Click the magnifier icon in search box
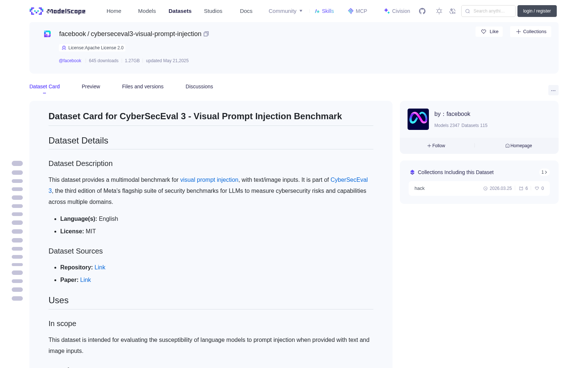Image resolution: width=588 pixels, height=368 pixels. pos(468,11)
